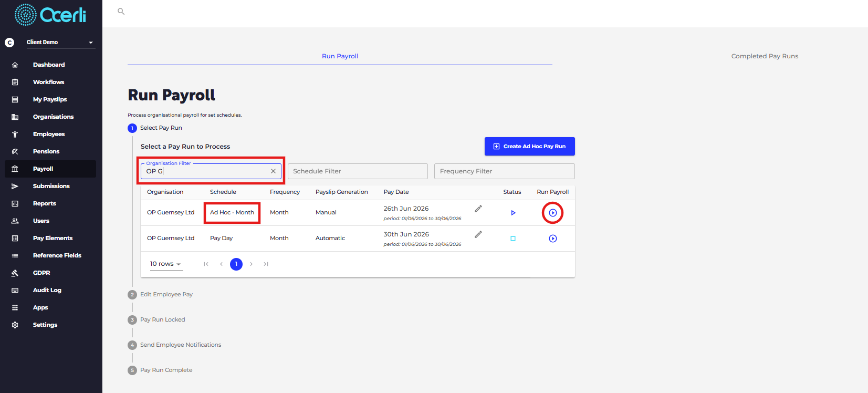Click the Pay Date column header
The height and width of the screenshot is (393, 868).
coord(396,192)
